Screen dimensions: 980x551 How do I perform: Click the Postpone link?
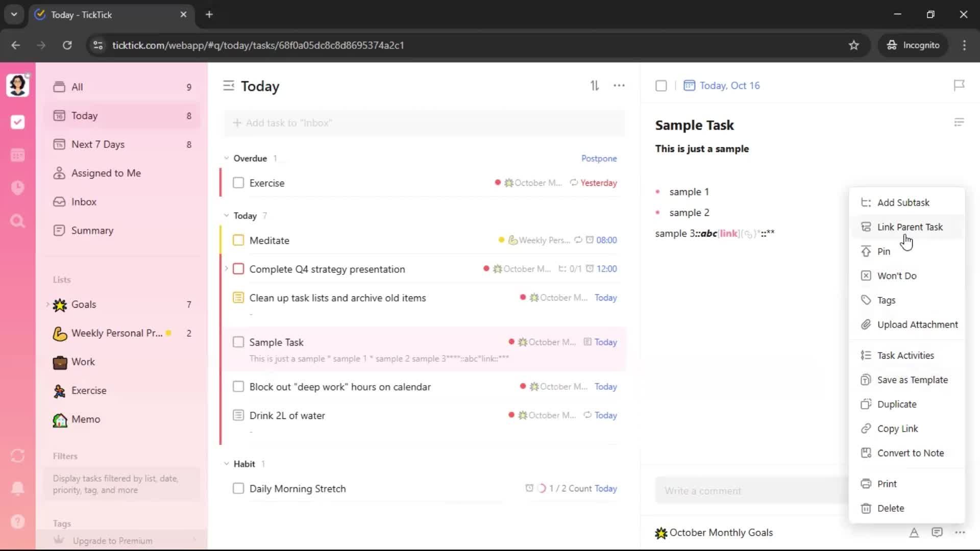point(599,158)
